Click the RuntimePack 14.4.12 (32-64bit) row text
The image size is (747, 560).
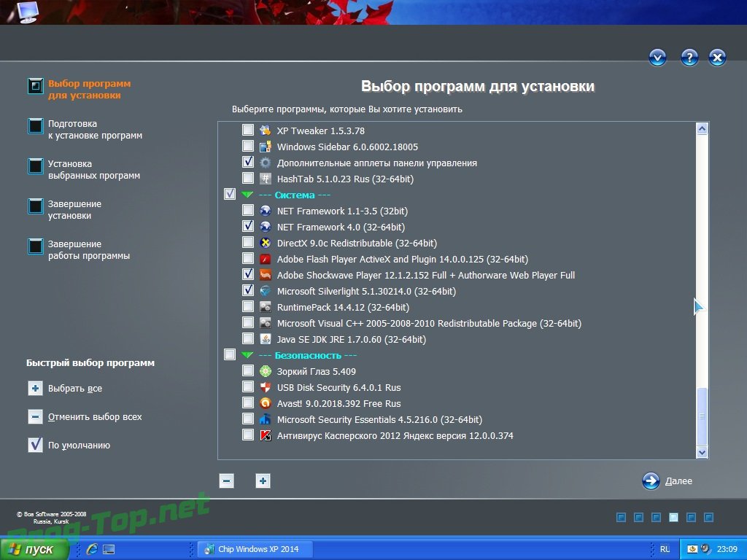click(343, 308)
